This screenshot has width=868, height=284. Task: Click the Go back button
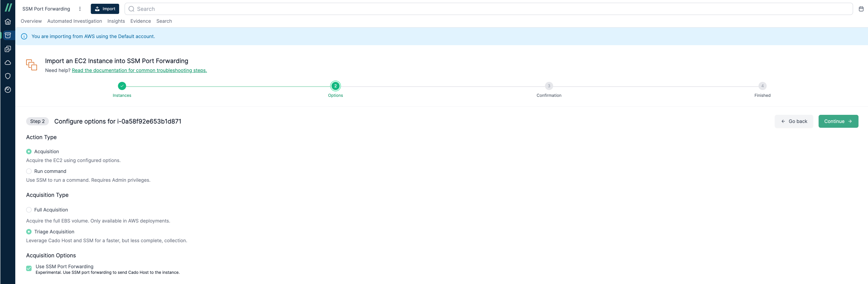794,121
